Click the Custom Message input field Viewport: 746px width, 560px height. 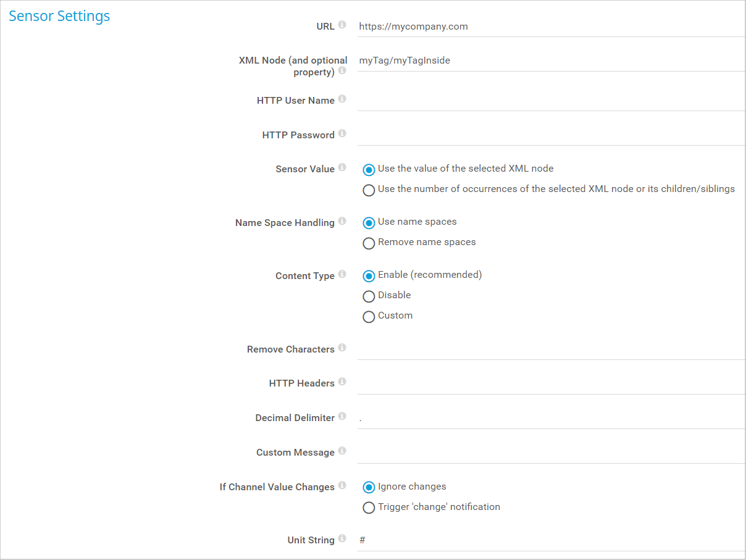click(550, 453)
